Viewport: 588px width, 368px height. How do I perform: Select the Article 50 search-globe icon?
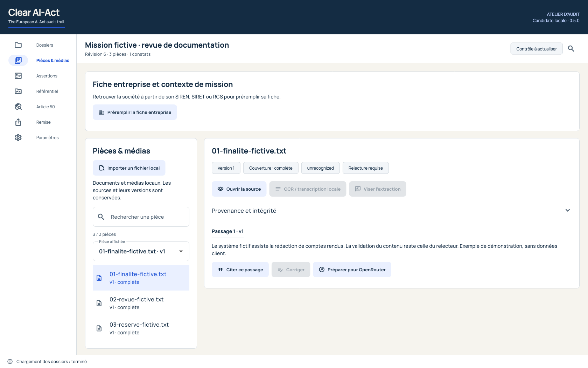(x=18, y=107)
